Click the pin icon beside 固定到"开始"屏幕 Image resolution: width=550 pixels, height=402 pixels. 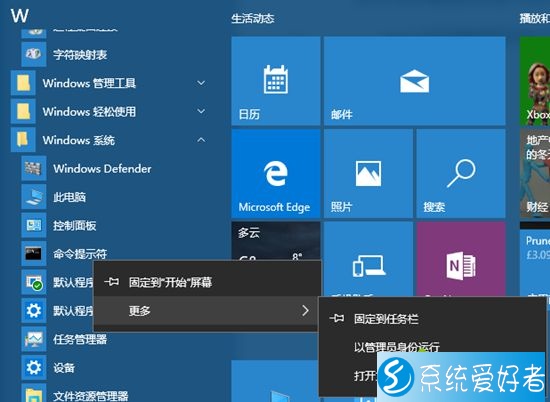(112, 282)
